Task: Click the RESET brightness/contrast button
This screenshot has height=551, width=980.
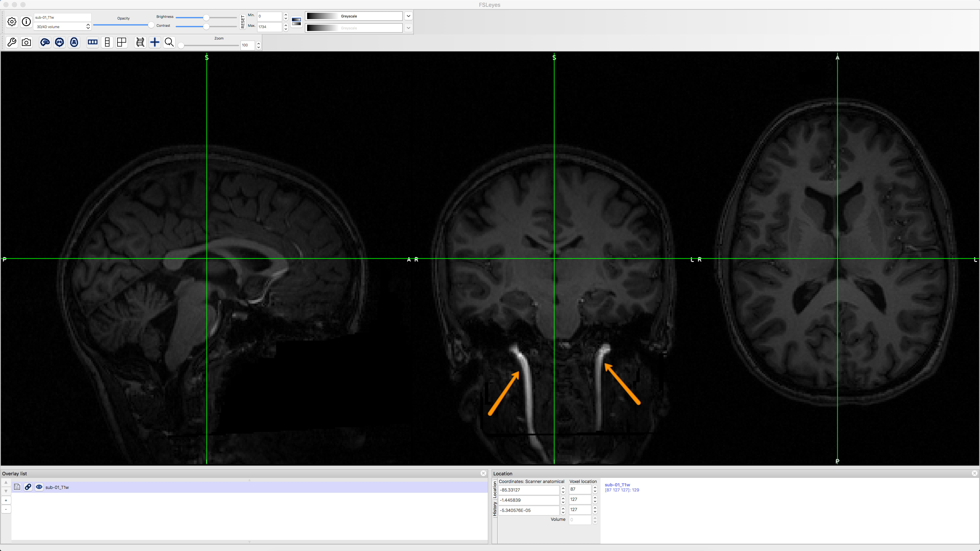Action: click(243, 22)
